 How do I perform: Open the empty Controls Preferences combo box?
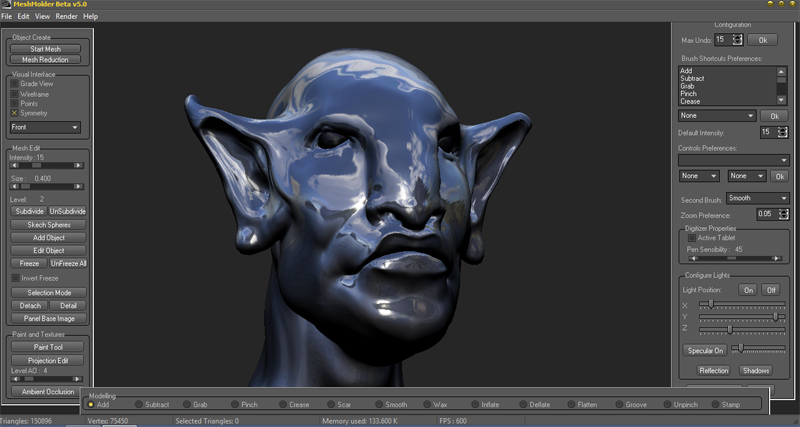click(733, 160)
